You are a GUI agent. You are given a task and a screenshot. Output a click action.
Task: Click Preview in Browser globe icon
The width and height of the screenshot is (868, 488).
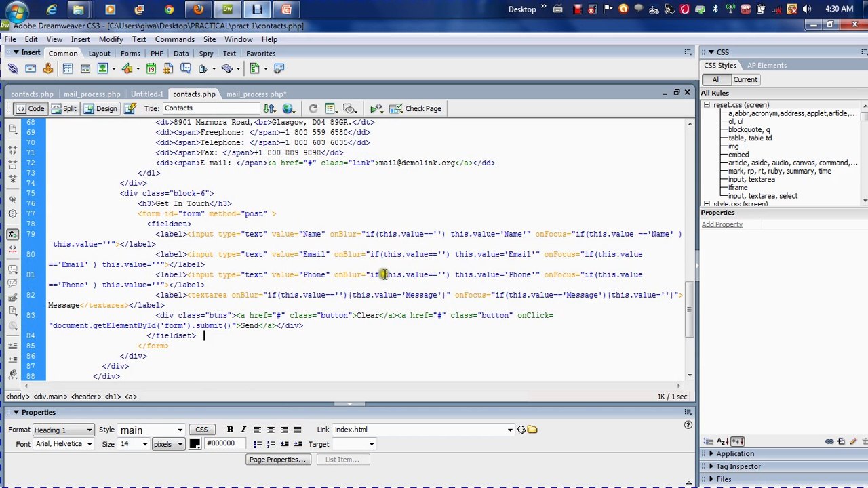pos(288,108)
